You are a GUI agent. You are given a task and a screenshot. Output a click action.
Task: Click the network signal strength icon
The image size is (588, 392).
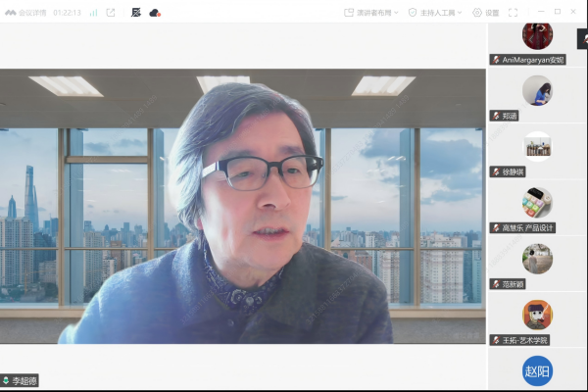(94, 13)
